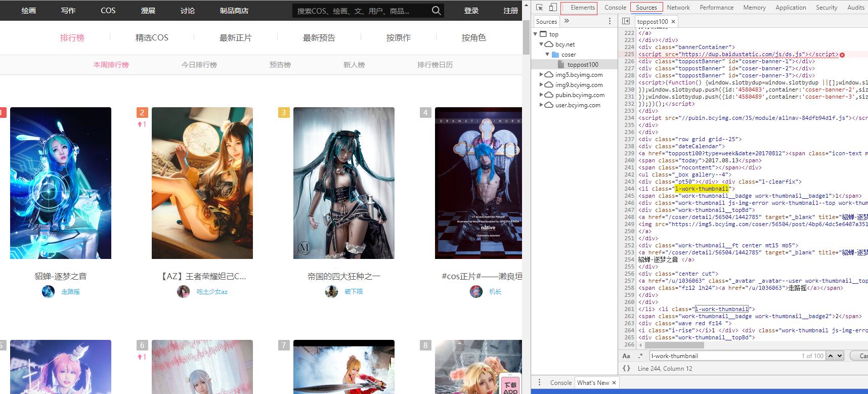Image resolution: width=868 pixels, height=394 pixels.
Task: Open the Application tab
Action: (791, 8)
